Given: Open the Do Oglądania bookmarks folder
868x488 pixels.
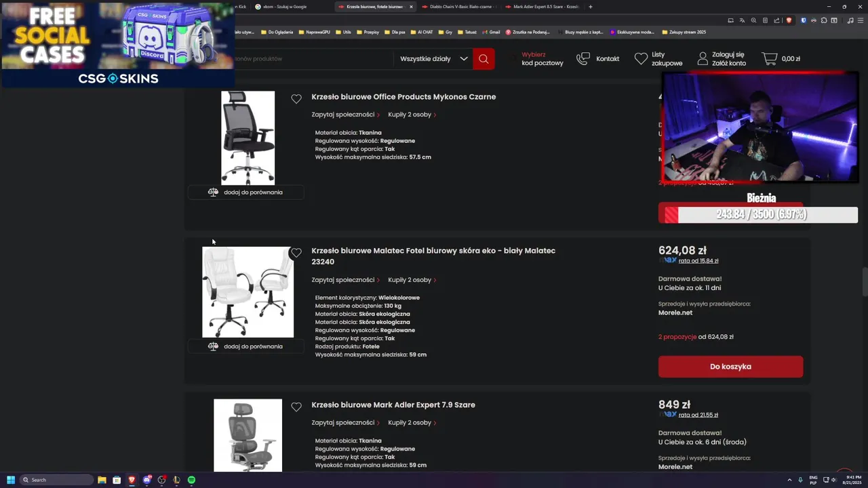Looking at the screenshot, I should pos(276,32).
